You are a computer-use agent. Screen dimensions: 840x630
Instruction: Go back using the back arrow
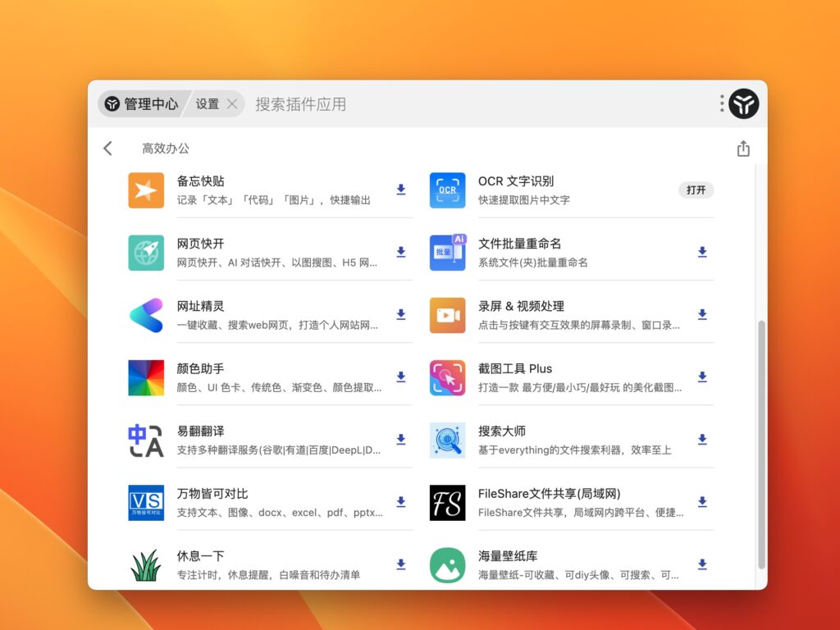pyautogui.click(x=107, y=148)
